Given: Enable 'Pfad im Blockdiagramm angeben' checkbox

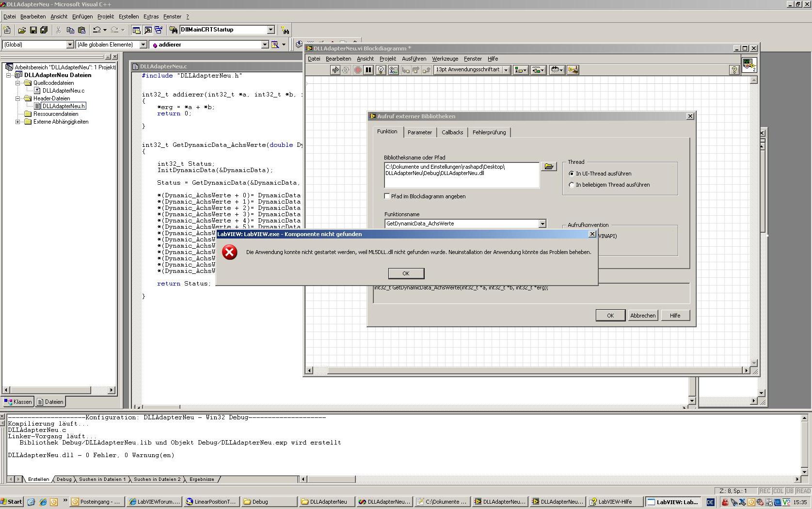Looking at the screenshot, I should click(x=387, y=196).
